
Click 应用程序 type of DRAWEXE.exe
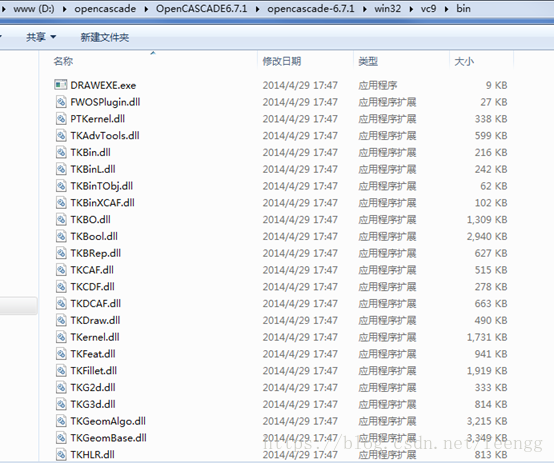point(378,85)
